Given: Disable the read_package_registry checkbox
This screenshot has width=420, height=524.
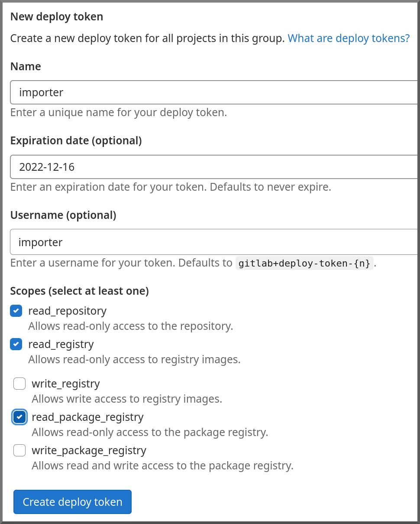Looking at the screenshot, I should (19, 417).
